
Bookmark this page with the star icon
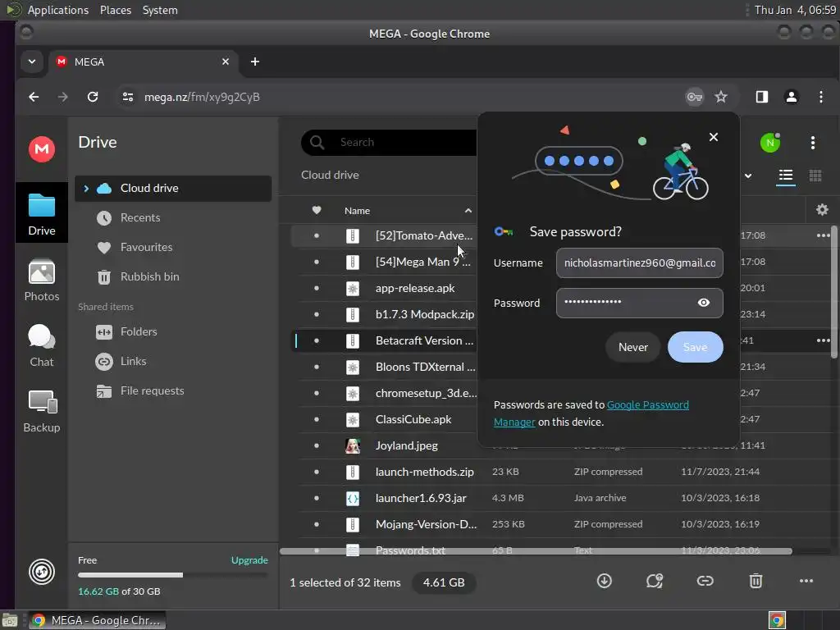pos(721,97)
